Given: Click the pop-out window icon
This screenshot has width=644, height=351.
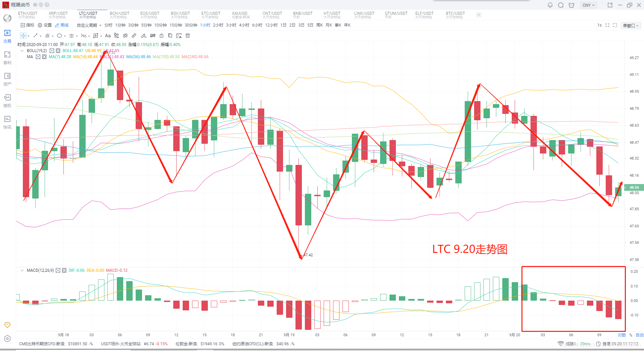Looking at the screenshot, I should pos(610,5).
